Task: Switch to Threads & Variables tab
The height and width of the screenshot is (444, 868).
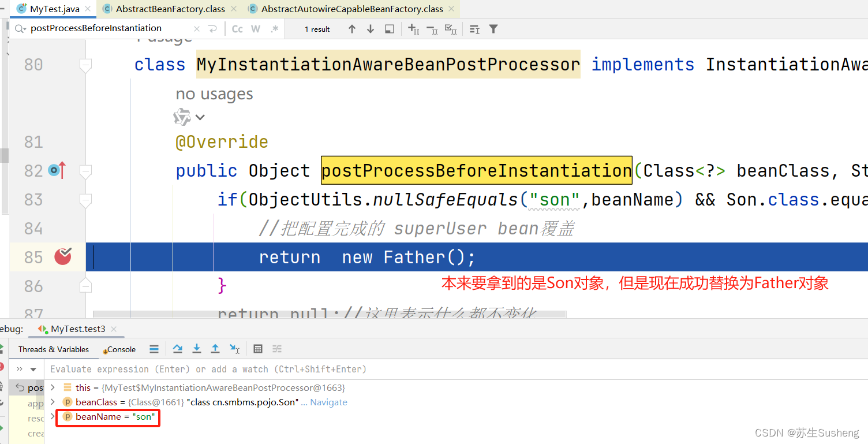Action: coord(54,349)
